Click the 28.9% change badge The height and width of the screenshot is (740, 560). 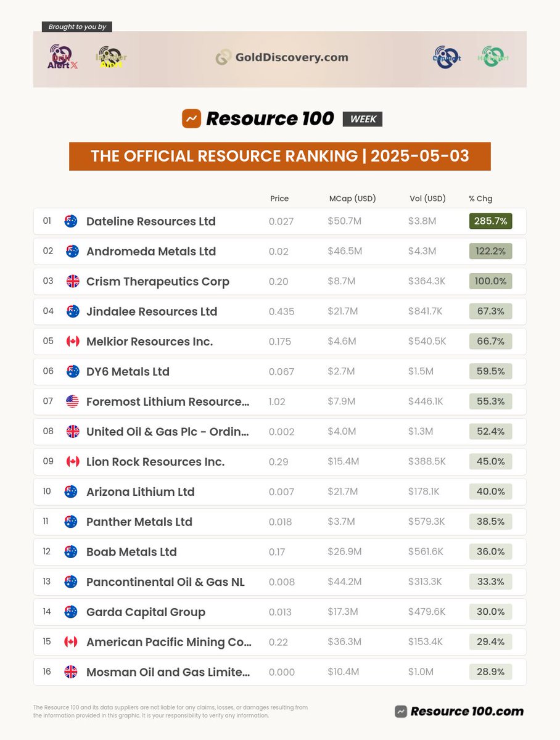click(490, 672)
